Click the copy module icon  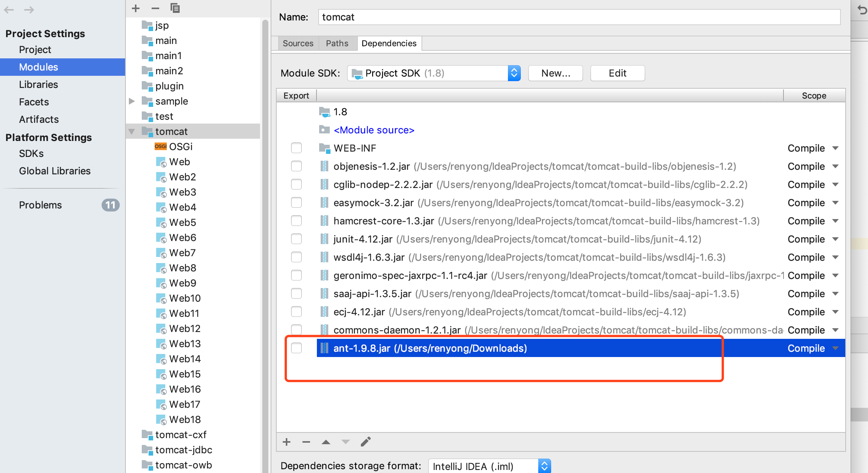[x=175, y=8]
